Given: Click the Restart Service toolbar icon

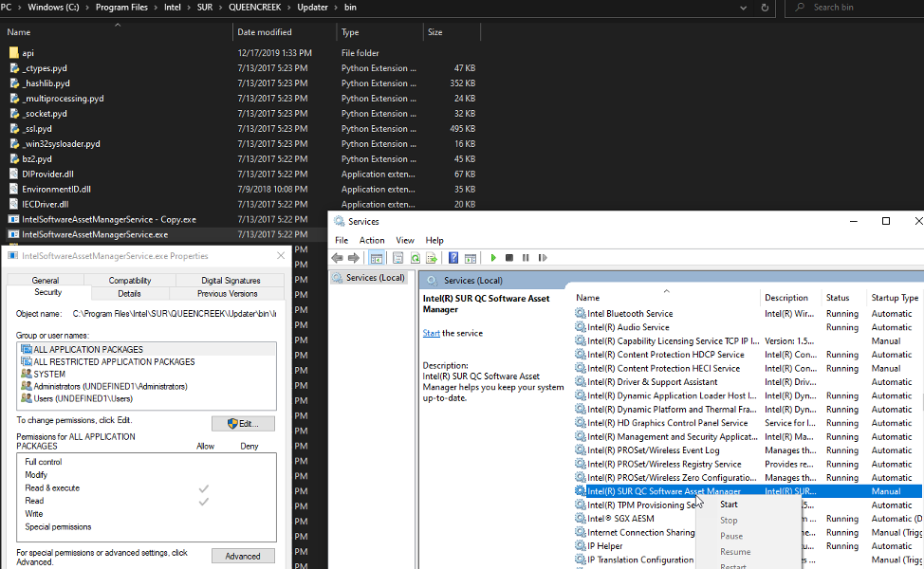Looking at the screenshot, I should coord(543,258).
